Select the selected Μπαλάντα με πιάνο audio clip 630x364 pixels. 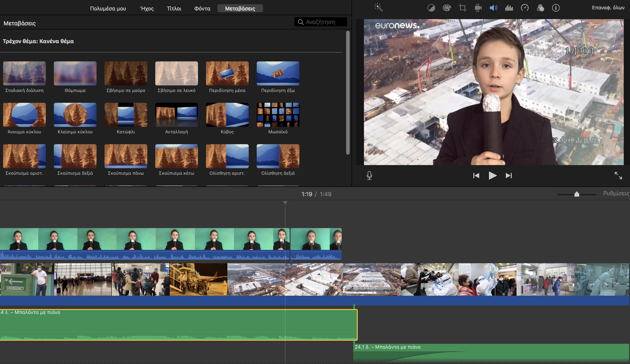179,325
